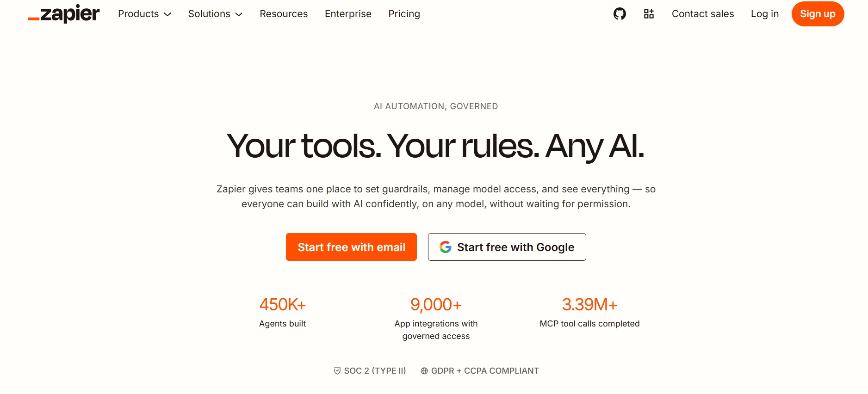The height and width of the screenshot is (394, 868).
Task: Open the apps grid icon
Action: point(649,14)
